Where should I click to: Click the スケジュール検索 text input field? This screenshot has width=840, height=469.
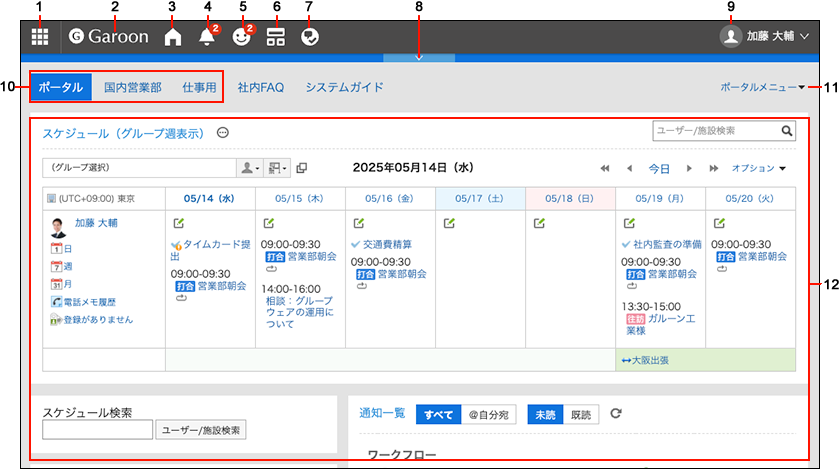click(97, 430)
